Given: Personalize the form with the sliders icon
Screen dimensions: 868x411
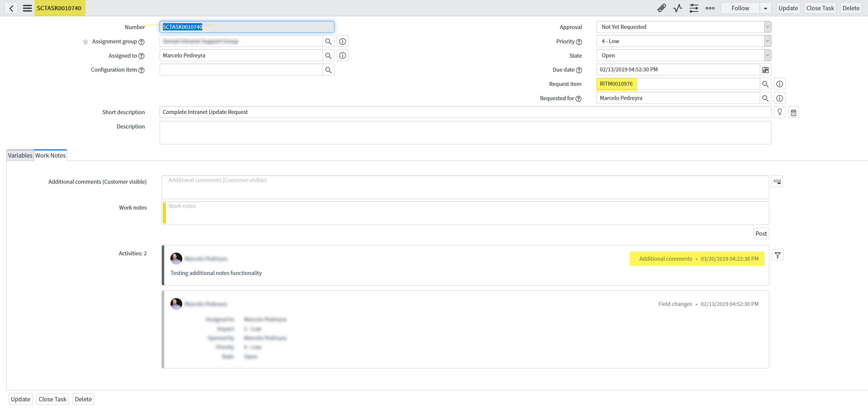Looking at the screenshot, I should click(694, 8).
